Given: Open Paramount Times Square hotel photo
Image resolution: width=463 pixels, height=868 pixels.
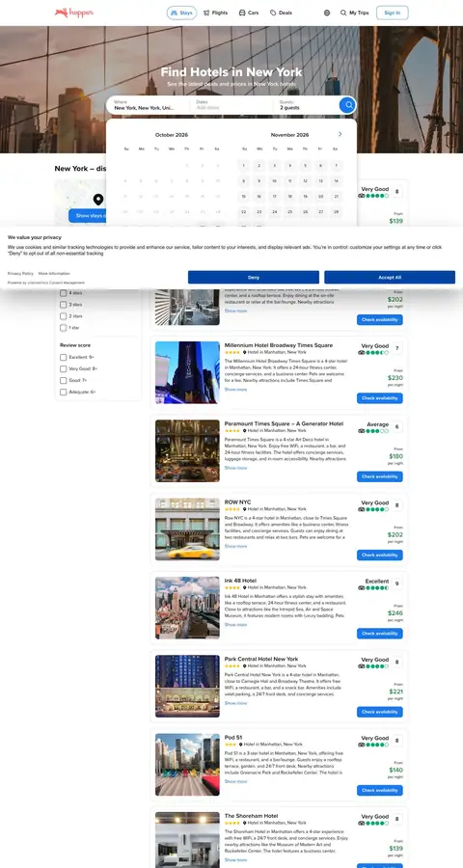Looking at the screenshot, I should [x=187, y=450].
